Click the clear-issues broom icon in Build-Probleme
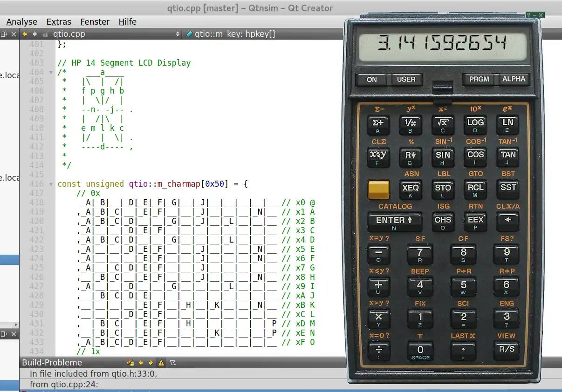The image size is (562, 392). 130,363
